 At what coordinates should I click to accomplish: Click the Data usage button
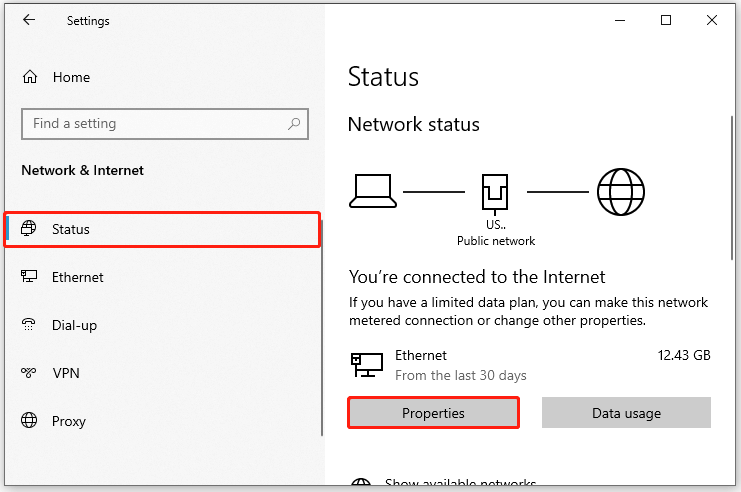pyautogui.click(x=626, y=413)
